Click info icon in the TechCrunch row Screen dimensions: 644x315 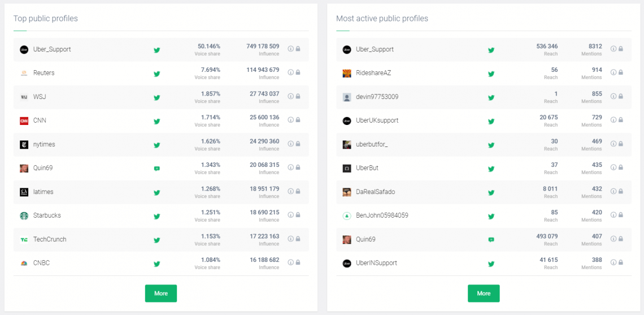[291, 239]
